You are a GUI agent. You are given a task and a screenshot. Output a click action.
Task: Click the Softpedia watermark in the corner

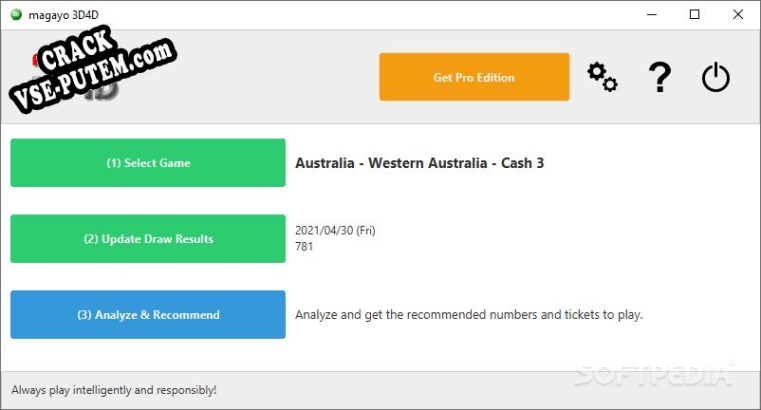(655, 375)
